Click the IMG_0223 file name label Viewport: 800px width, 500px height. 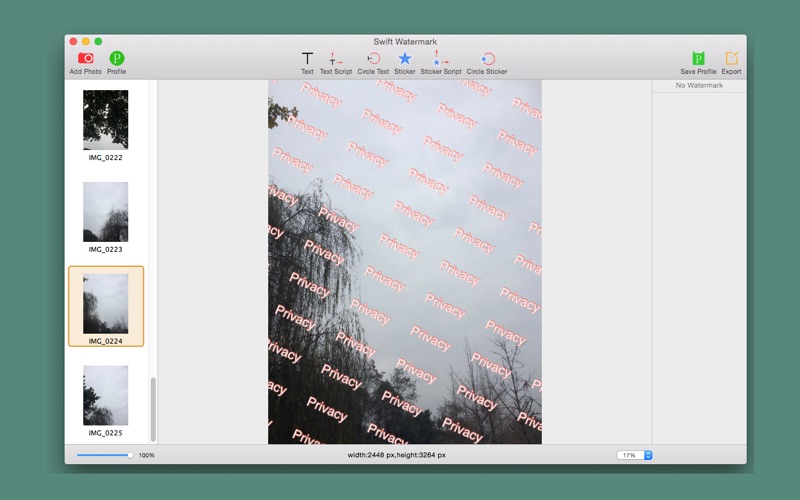pyautogui.click(x=106, y=249)
